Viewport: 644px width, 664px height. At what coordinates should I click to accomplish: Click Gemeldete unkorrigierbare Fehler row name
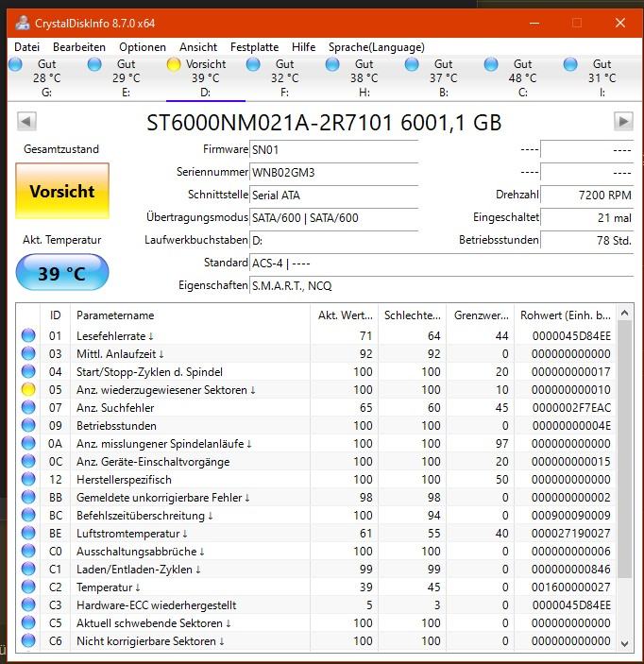163,498
